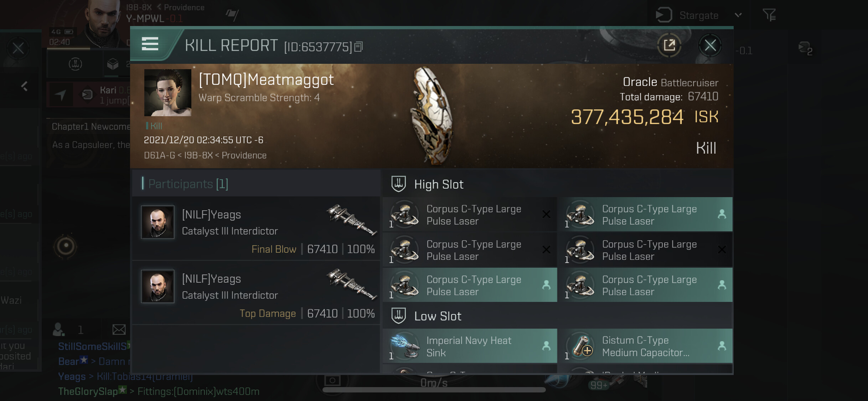Share the kill report externally

tap(669, 45)
